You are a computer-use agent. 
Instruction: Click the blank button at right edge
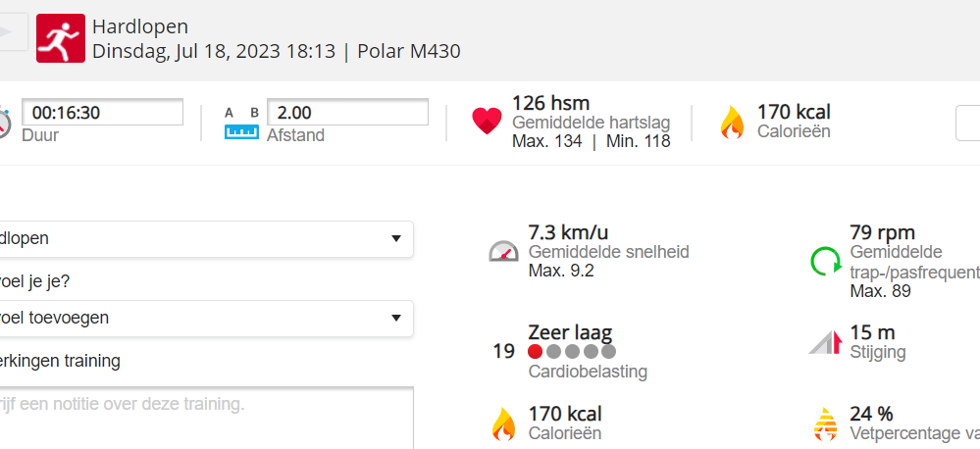(x=967, y=124)
